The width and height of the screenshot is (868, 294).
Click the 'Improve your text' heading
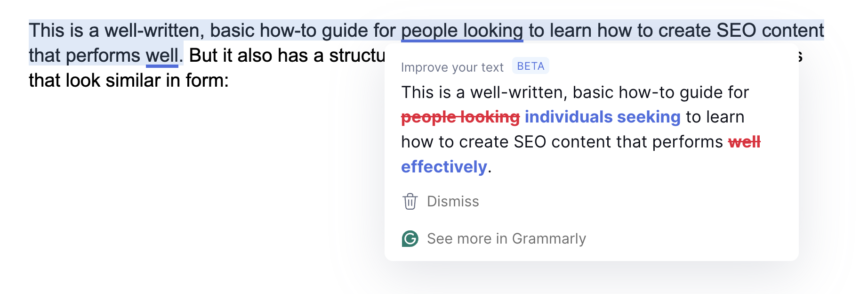[x=452, y=67]
